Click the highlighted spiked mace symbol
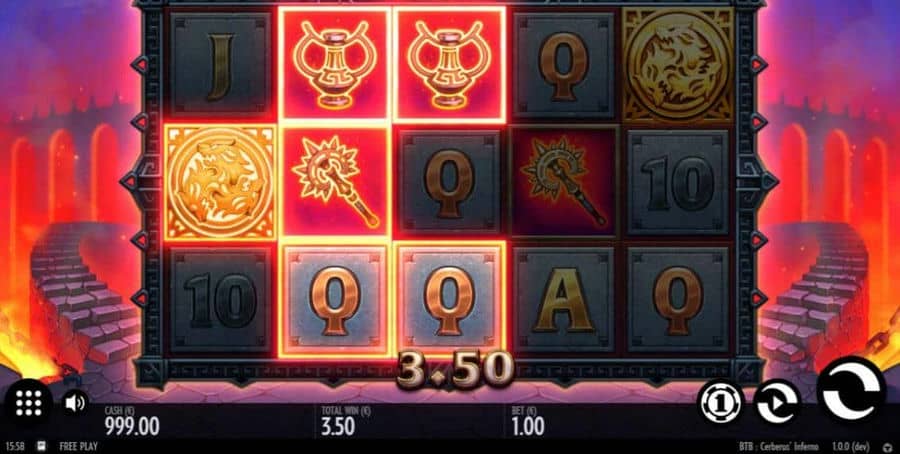Viewport: 900px width, 454px height. coord(335,183)
